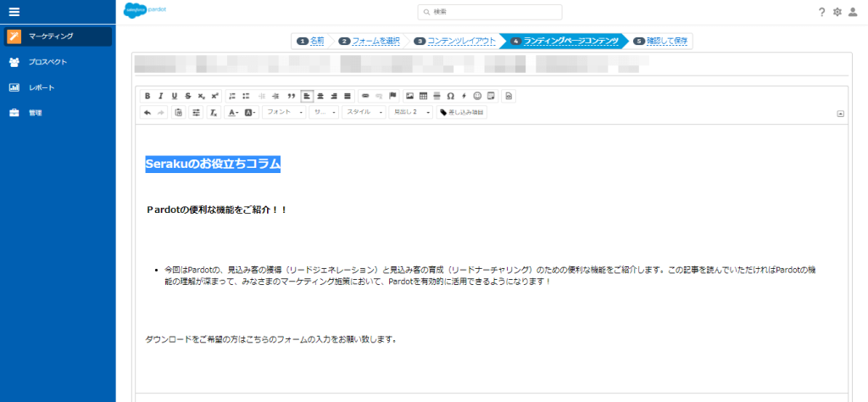868x402 pixels.
Task: Go to step 1 名前
Action: [317, 41]
